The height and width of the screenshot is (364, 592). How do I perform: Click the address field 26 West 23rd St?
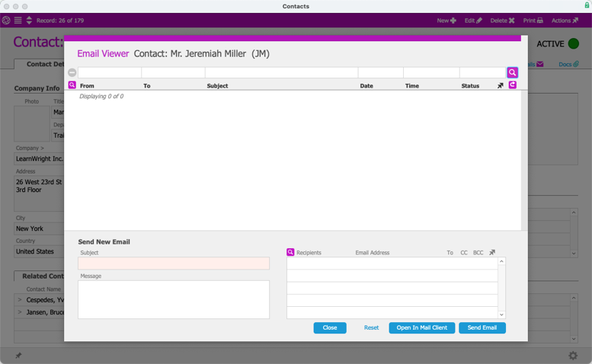[x=40, y=193]
